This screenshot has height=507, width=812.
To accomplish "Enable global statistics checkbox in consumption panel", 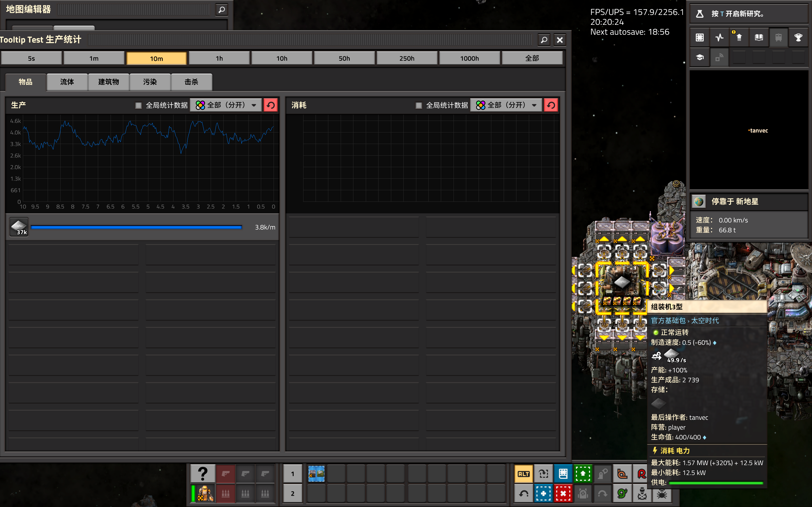I will pyautogui.click(x=419, y=105).
